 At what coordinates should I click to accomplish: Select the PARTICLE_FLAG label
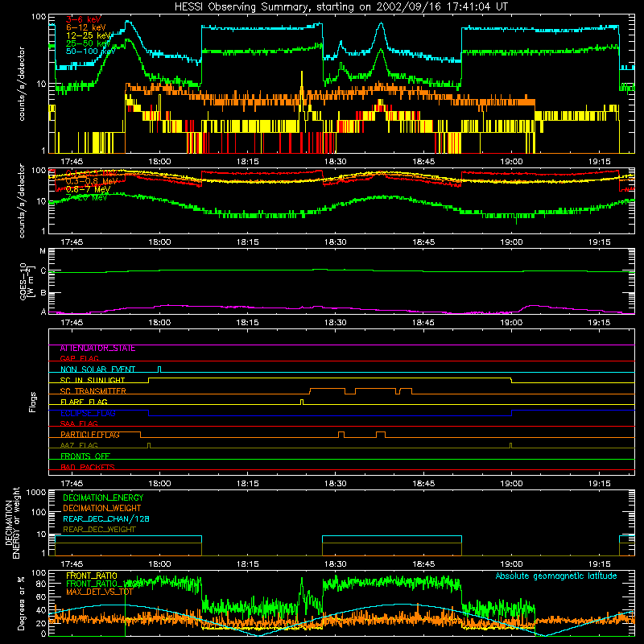tap(90, 435)
